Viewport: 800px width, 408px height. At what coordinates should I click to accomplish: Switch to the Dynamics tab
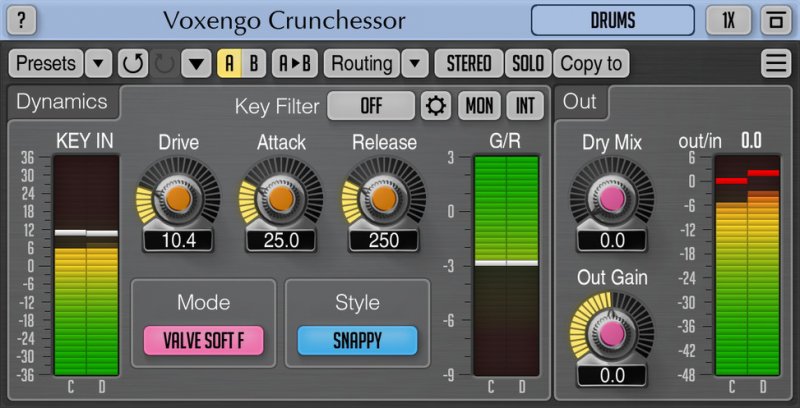point(62,101)
